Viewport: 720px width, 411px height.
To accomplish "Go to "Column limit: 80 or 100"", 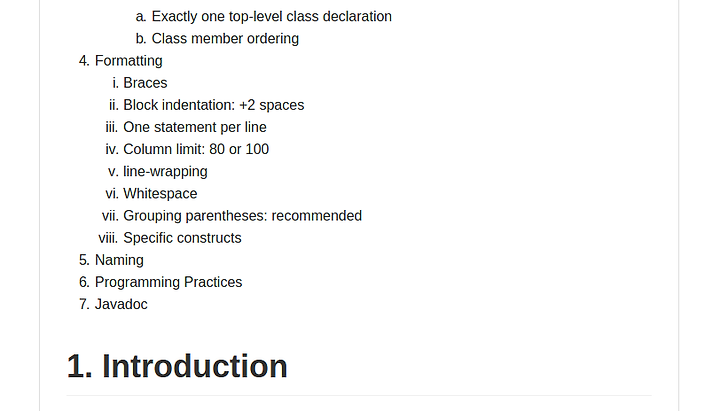I will click(x=196, y=149).
